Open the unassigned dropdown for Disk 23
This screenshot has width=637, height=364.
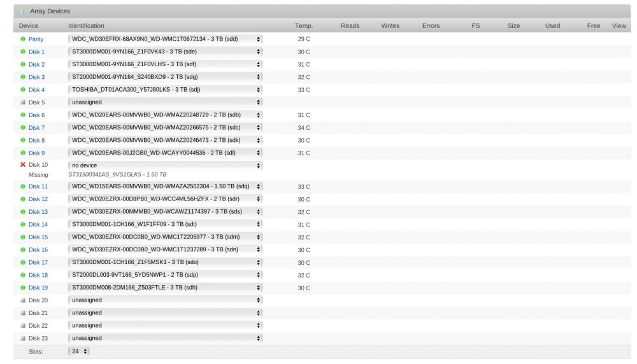point(165,338)
